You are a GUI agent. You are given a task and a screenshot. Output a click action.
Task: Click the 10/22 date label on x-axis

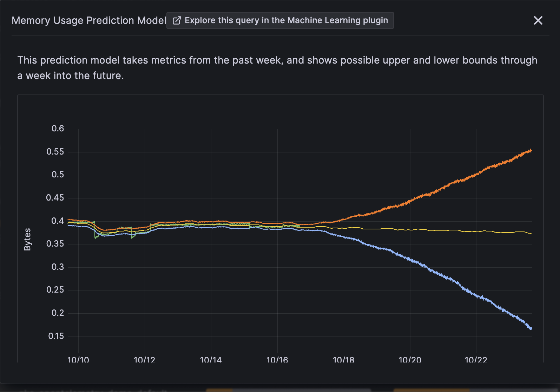click(x=476, y=360)
